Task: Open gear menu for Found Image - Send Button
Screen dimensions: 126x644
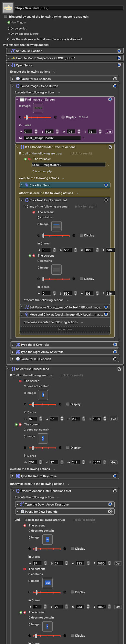Action: tap(115, 86)
